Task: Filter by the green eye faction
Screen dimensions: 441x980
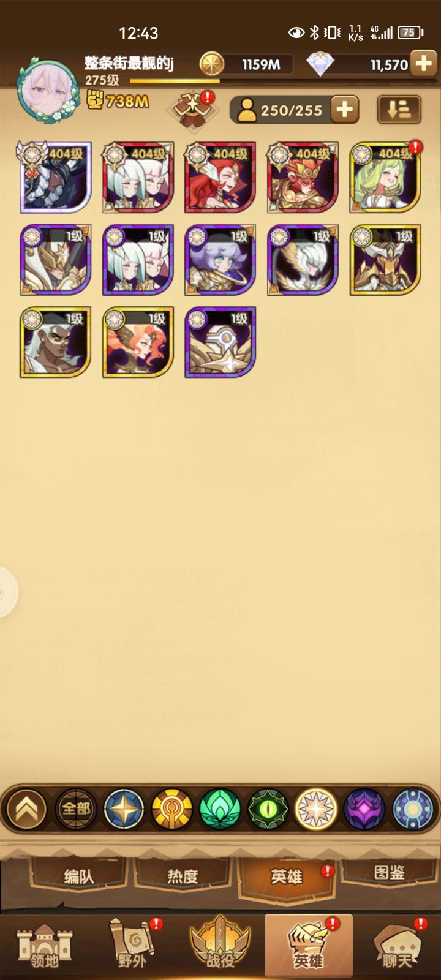Action: pyautogui.click(x=268, y=809)
